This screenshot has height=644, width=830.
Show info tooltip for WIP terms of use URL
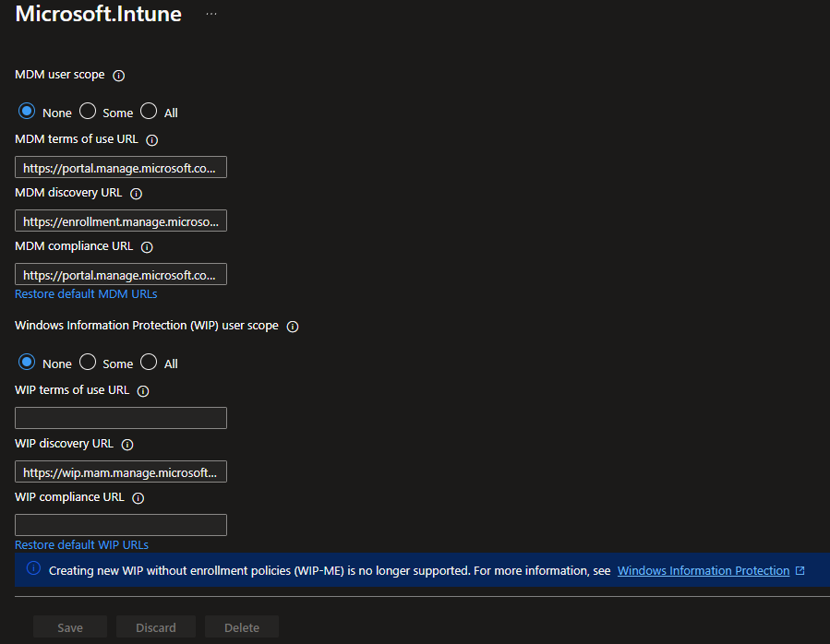[143, 391]
